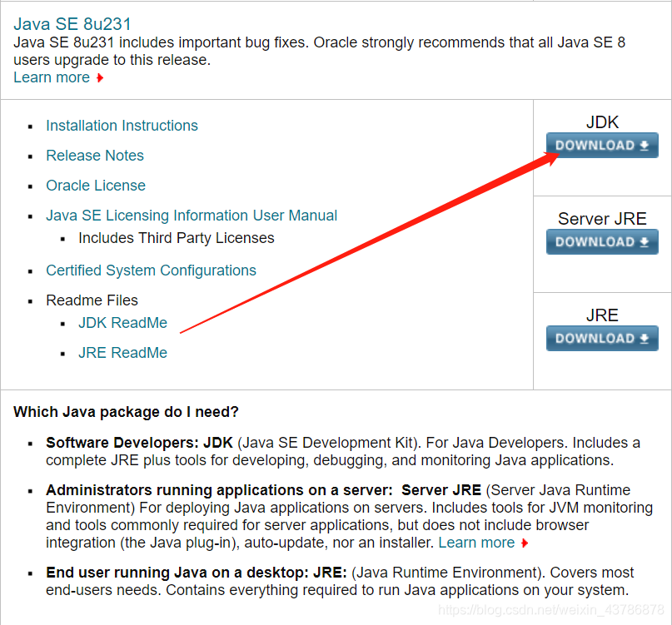672x625 pixels.
Task: Click download arrow icon on Server JRE button
Action: (x=645, y=242)
